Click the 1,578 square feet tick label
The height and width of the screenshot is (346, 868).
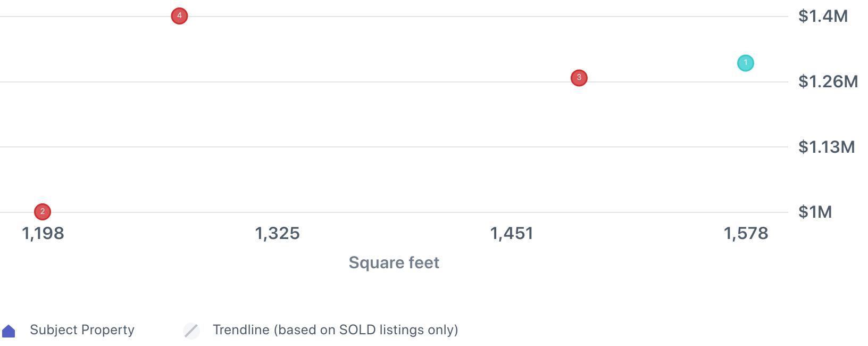(746, 233)
